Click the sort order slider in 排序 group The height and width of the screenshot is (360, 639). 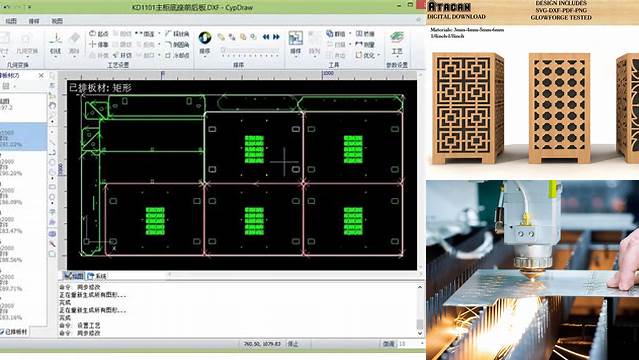pyautogui.click(x=250, y=51)
